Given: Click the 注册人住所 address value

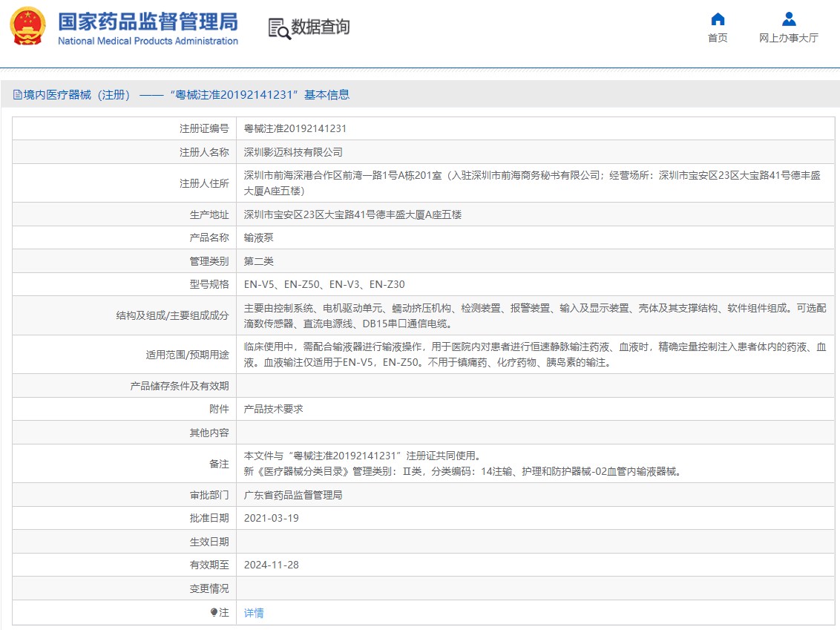Looking at the screenshot, I should click(x=533, y=183).
